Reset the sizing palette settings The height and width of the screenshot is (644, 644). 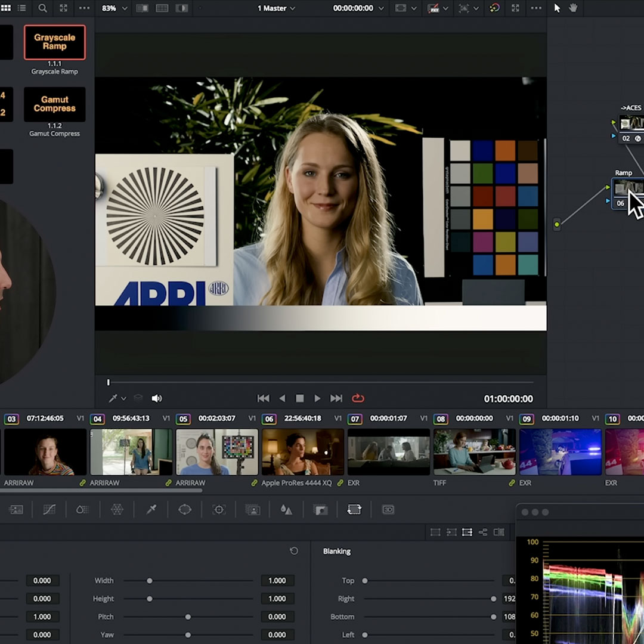[x=293, y=551]
